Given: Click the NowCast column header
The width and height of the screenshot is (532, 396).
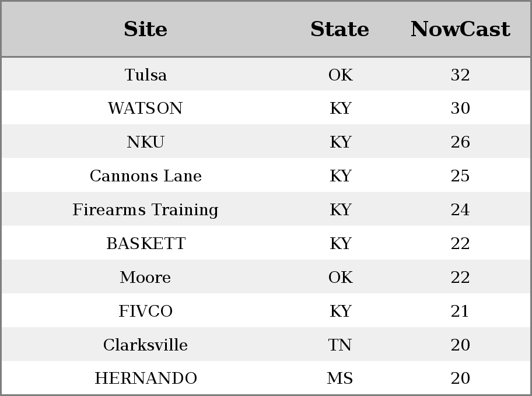Looking at the screenshot, I should pyautogui.click(x=460, y=29).
